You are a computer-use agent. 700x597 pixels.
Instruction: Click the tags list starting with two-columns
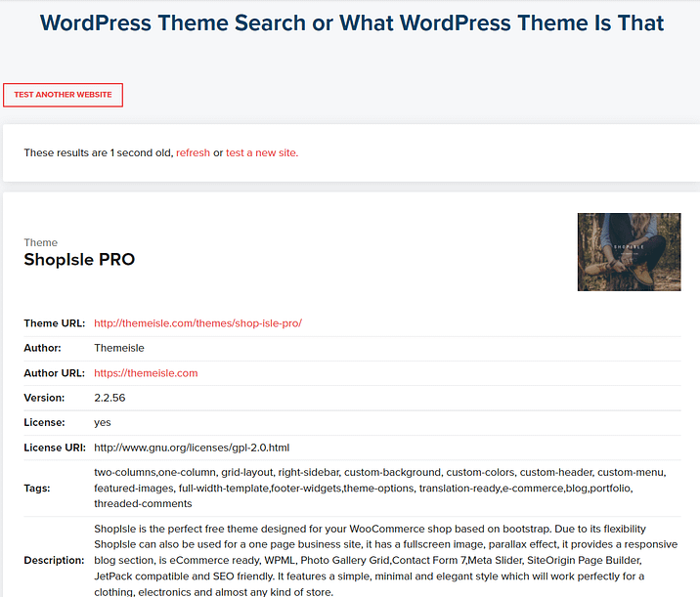[380, 489]
